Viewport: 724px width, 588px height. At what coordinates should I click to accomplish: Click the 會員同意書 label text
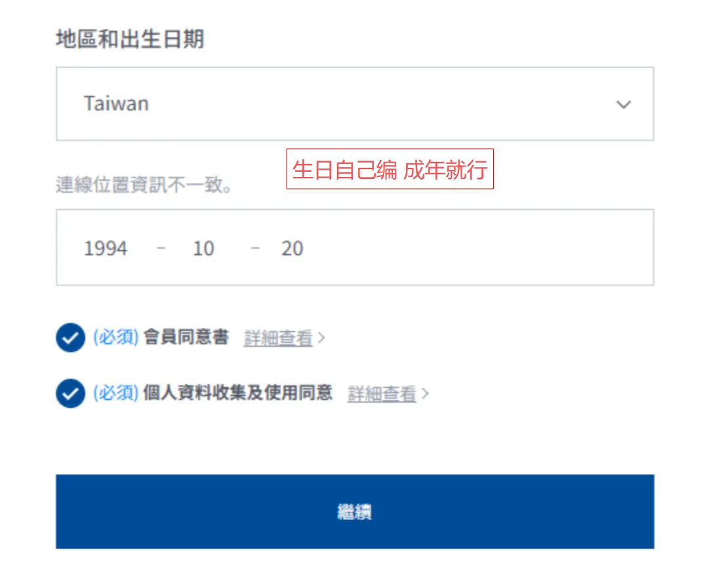(186, 338)
